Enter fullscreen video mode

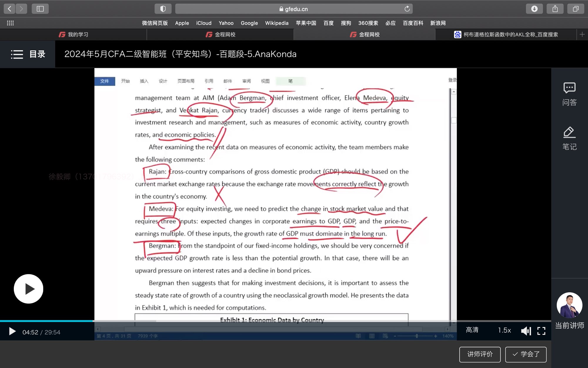[x=541, y=331]
